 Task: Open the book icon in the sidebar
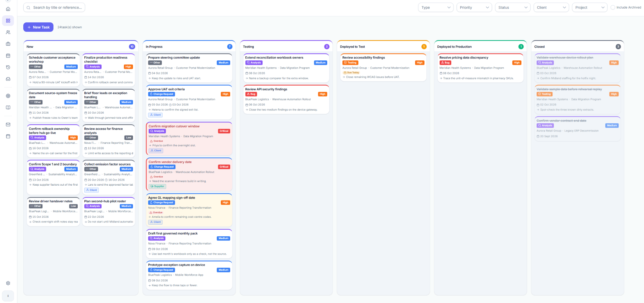(x=8, y=108)
